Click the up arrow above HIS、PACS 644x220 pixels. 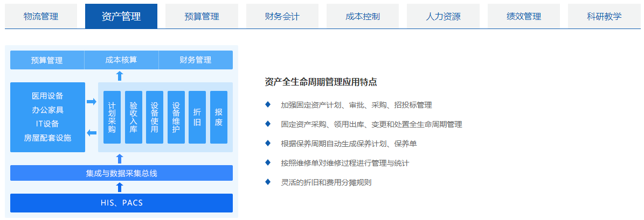[x=120, y=187]
